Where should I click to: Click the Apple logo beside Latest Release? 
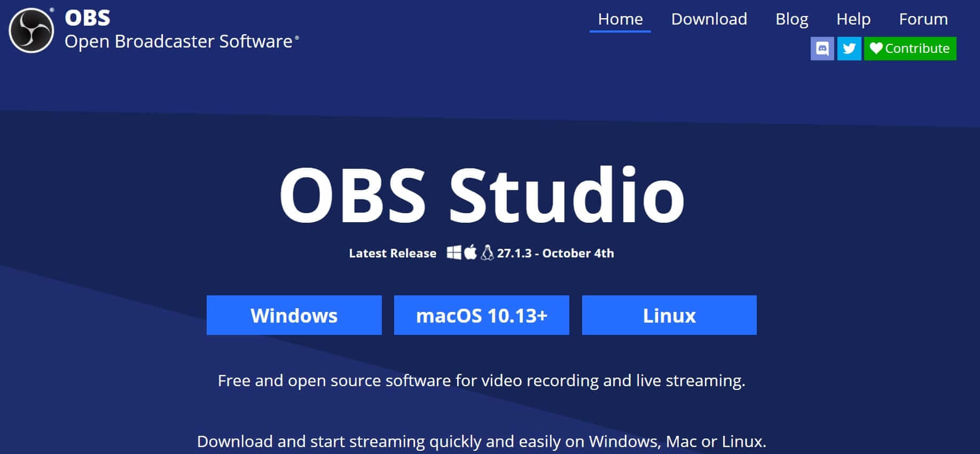click(471, 252)
